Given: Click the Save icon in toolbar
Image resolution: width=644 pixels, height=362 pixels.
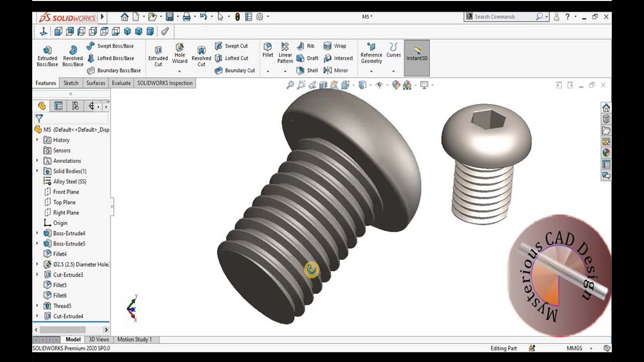Looking at the screenshot, I should (170, 17).
